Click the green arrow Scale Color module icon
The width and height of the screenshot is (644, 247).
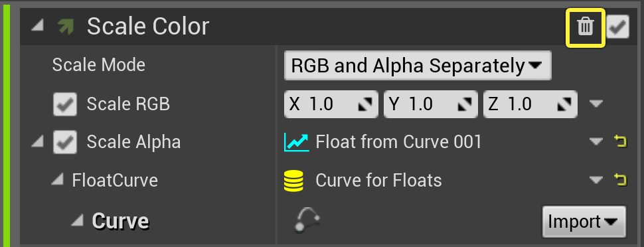[65, 27]
